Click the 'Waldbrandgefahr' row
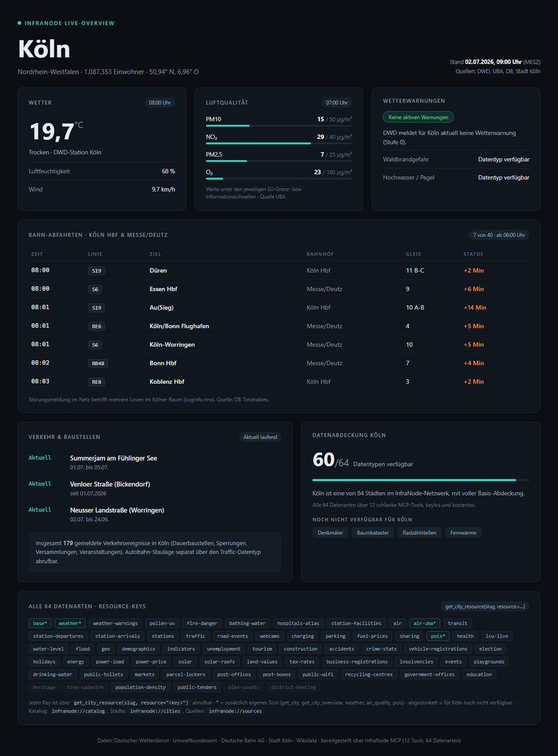Image resolution: width=558 pixels, height=756 pixels. 456,159
